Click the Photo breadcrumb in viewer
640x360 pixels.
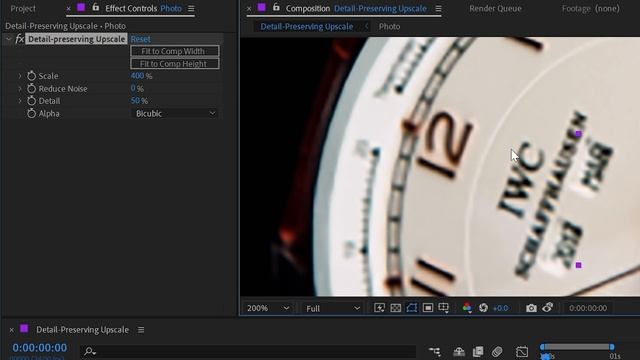[x=389, y=27]
